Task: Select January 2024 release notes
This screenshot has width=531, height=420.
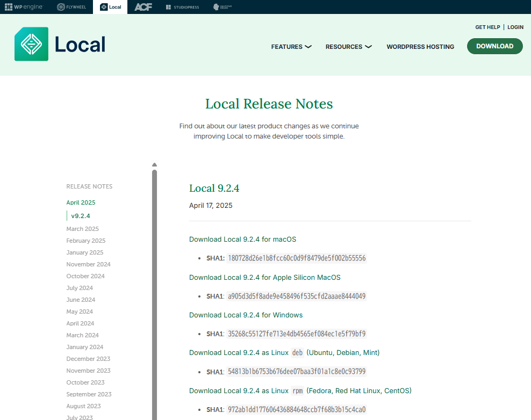Action: coord(85,347)
